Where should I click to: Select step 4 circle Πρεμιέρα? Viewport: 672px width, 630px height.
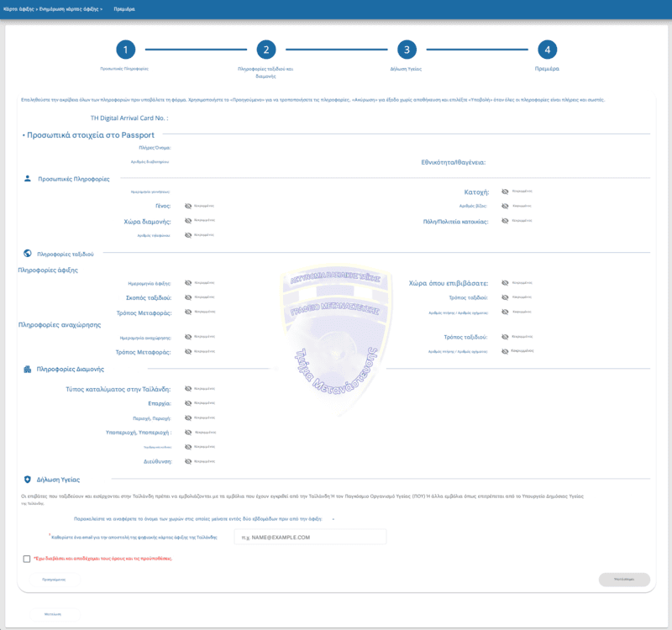[x=548, y=50]
